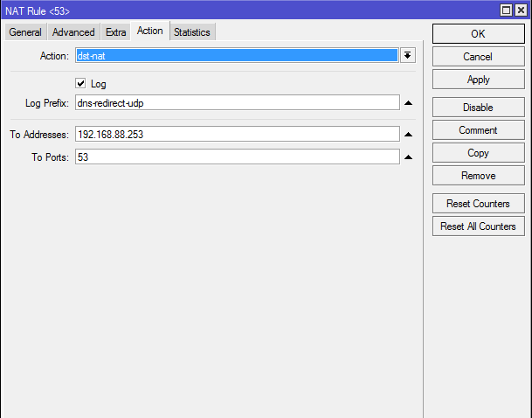Remove the NAT rule
This screenshot has height=418, width=532.
click(x=479, y=176)
